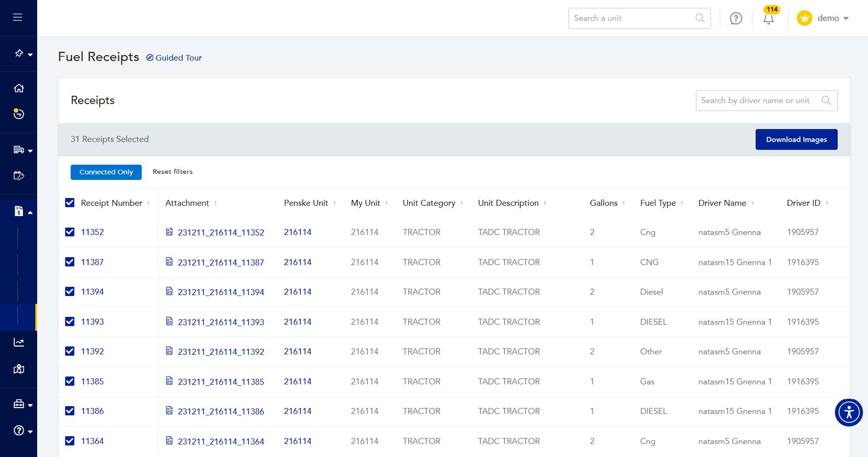Viewport: 868px width, 457px height.
Task: Deselect receipt 11392 checkbox
Action: pyautogui.click(x=70, y=351)
